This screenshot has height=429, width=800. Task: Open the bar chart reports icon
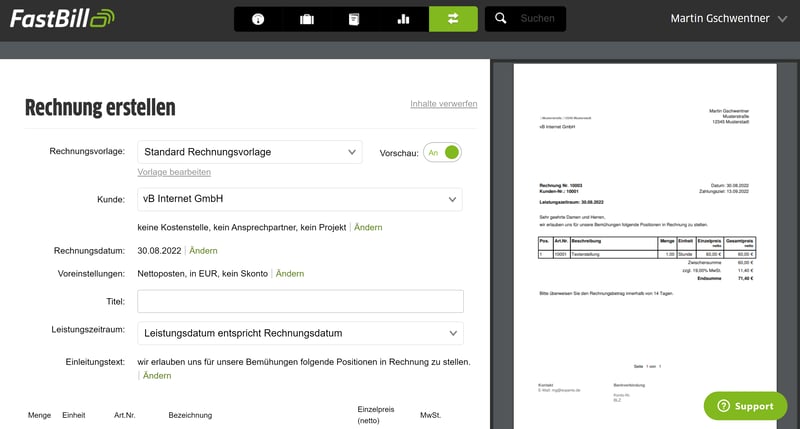click(x=404, y=19)
